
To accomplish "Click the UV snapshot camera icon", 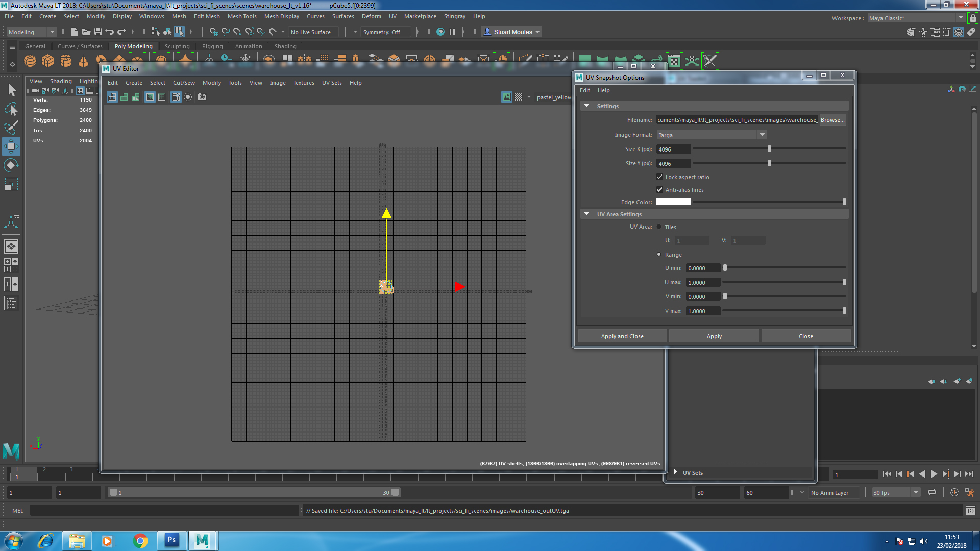I will point(202,97).
